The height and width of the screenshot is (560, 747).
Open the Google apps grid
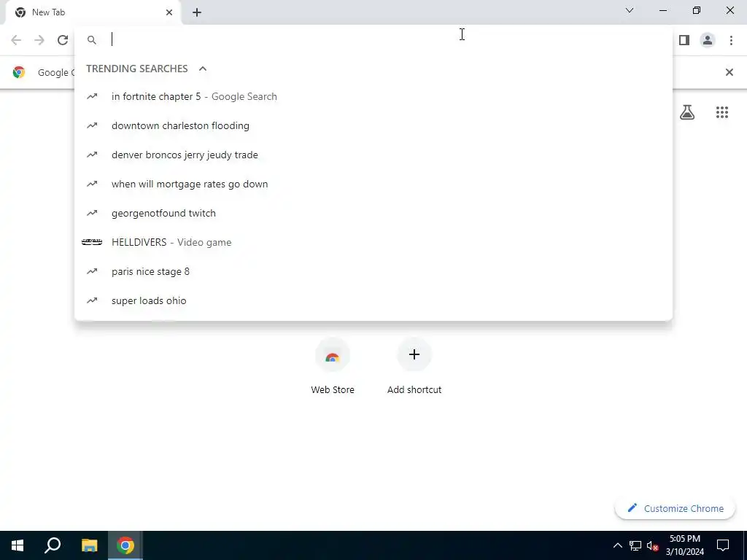click(x=721, y=112)
